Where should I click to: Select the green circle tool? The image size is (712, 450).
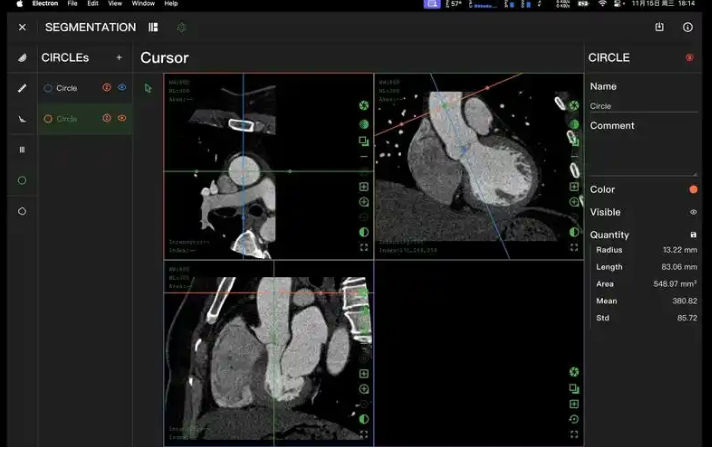click(22, 180)
